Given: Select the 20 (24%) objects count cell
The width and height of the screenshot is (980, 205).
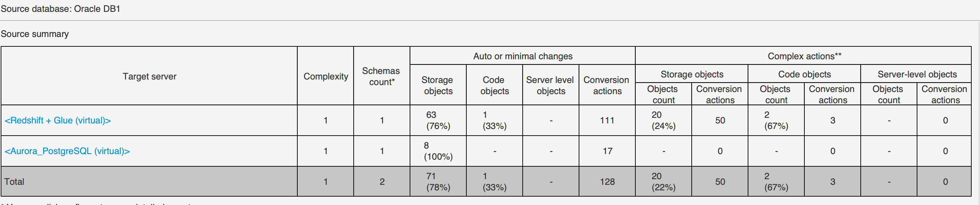Looking at the screenshot, I should [x=663, y=120].
